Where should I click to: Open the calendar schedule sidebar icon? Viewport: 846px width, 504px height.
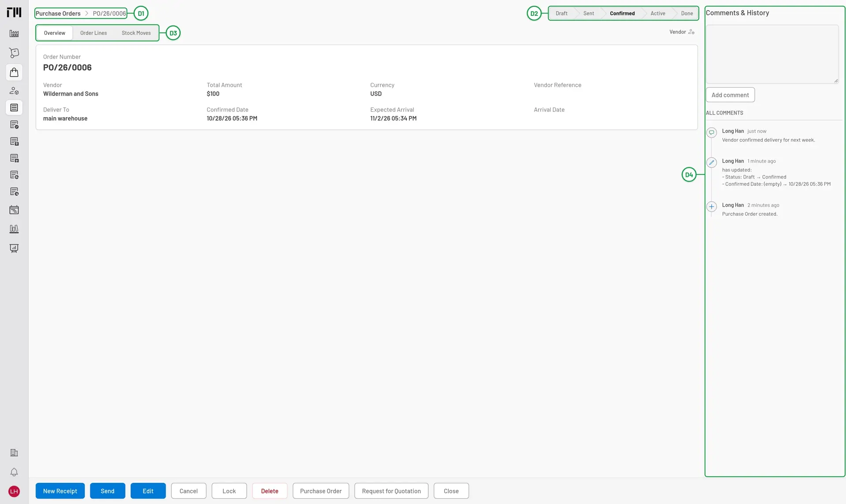click(14, 210)
